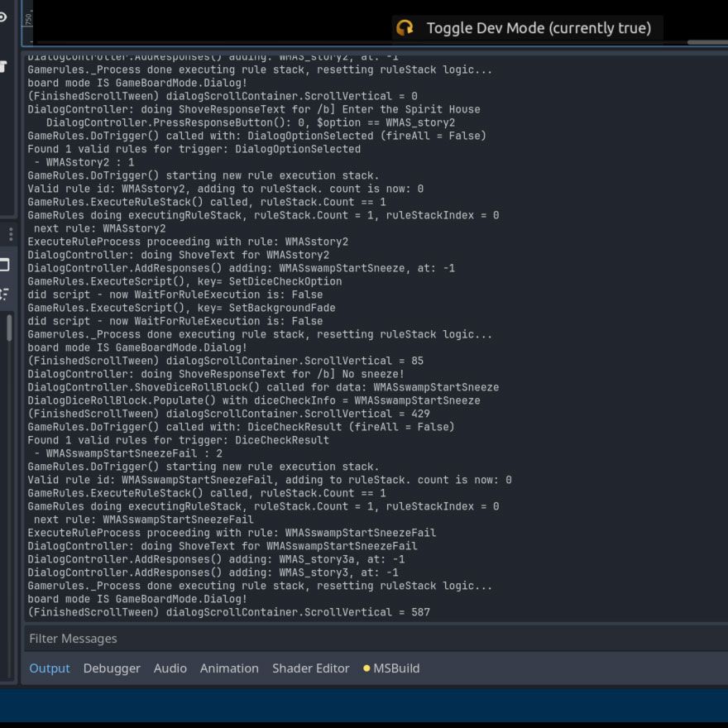Switch to the Animation tab

(229, 668)
